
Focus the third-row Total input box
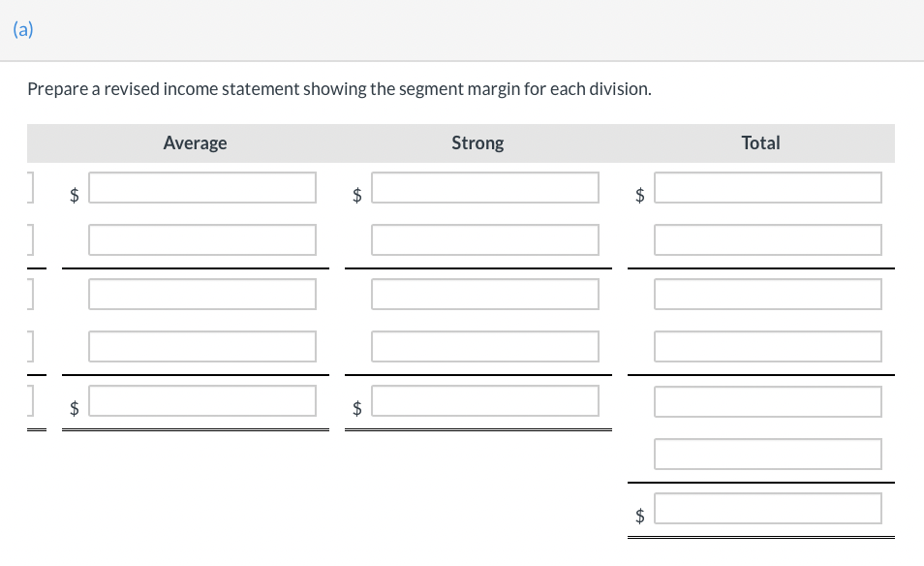point(768,295)
